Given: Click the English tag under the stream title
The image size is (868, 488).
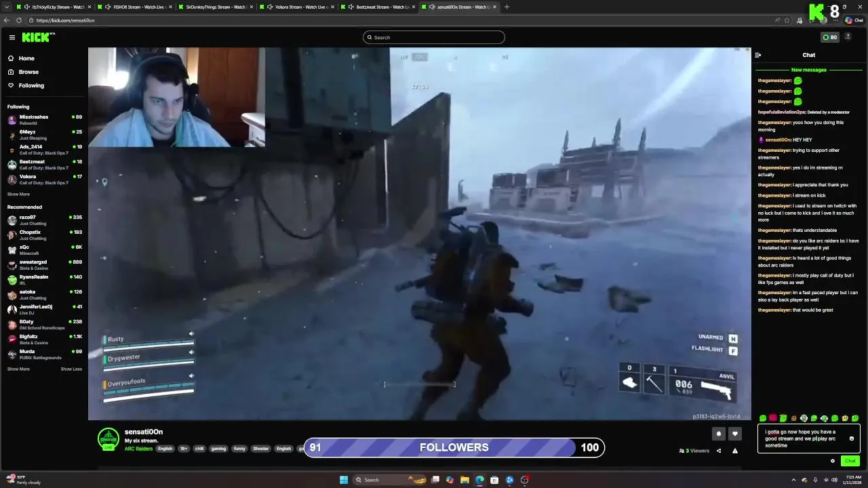Looking at the screenshot, I should coord(165,449).
